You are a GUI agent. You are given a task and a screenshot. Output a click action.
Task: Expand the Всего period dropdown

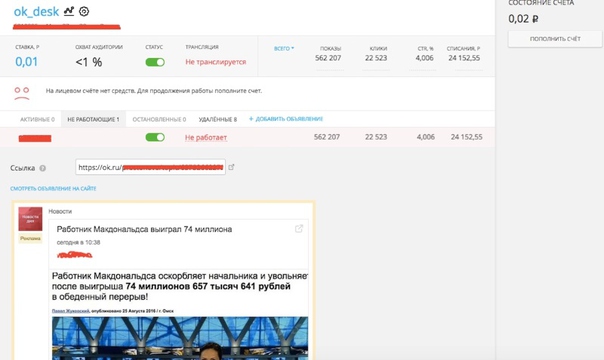pos(284,49)
